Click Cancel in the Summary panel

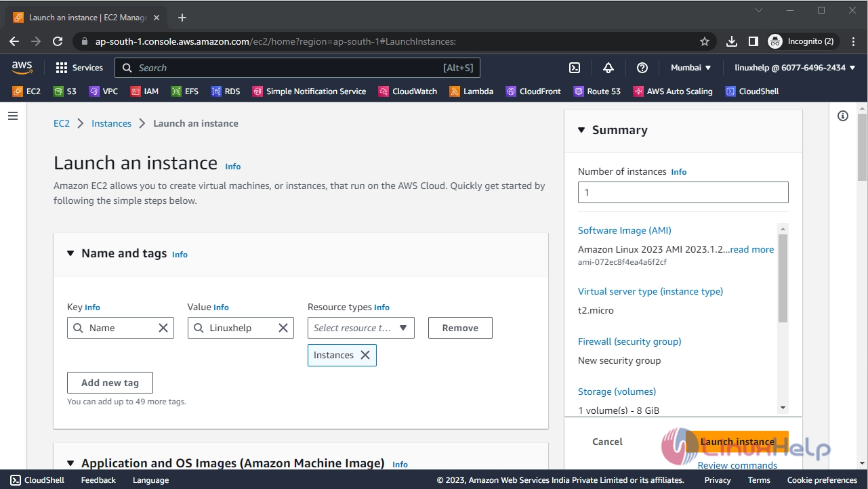(607, 442)
